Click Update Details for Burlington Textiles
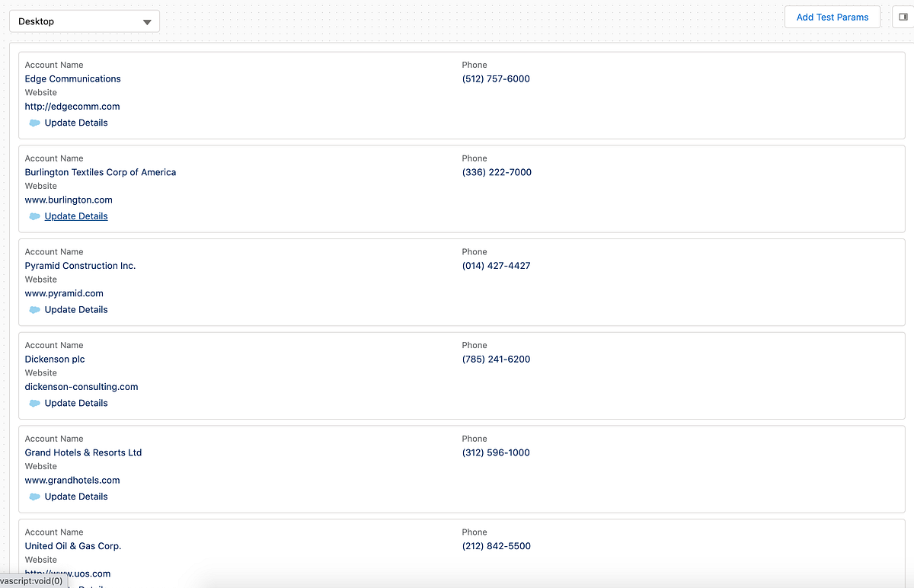This screenshot has width=914, height=588. tap(76, 216)
